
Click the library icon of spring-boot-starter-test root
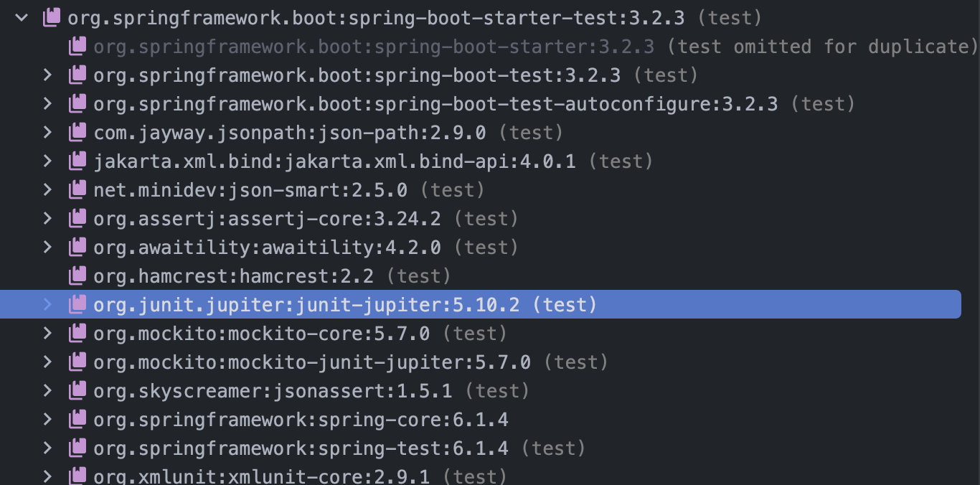pos(52,18)
